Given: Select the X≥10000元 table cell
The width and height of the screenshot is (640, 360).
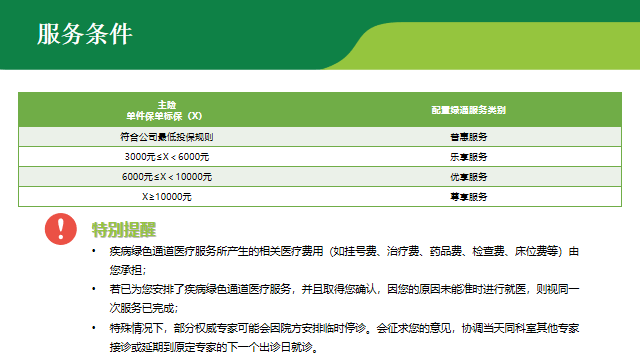Looking at the screenshot, I should (x=167, y=197).
